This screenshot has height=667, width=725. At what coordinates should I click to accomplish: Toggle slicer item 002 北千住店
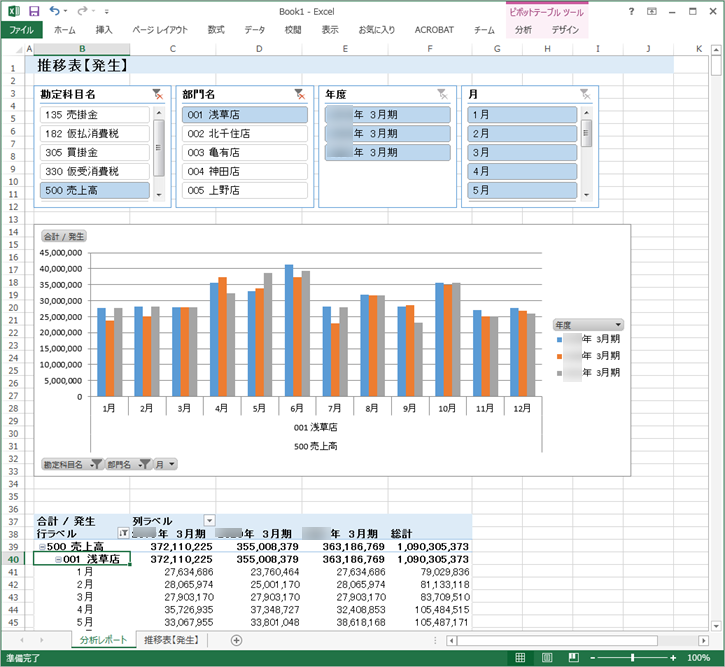[x=245, y=134]
